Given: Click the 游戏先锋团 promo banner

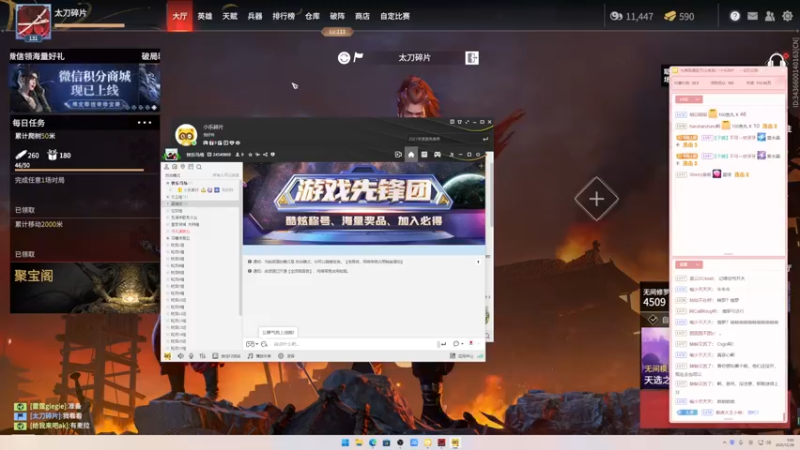Looking at the screenshot, I should coord(364,204).
